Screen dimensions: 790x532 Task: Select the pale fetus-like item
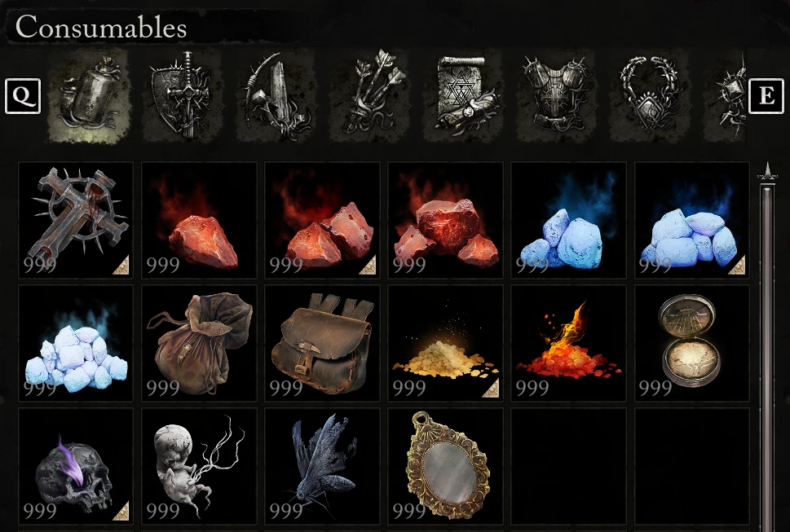[x=199, y=467]
